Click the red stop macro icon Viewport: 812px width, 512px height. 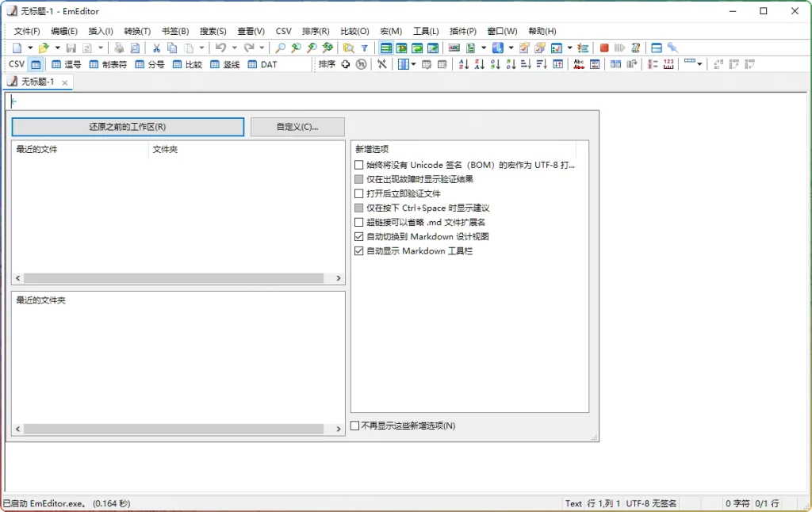(603, 48)
